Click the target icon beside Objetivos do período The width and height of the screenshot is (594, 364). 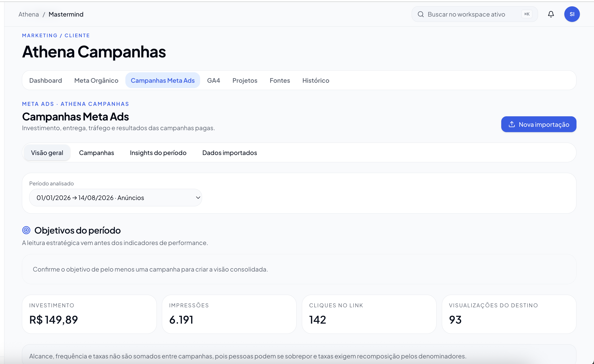26,230
